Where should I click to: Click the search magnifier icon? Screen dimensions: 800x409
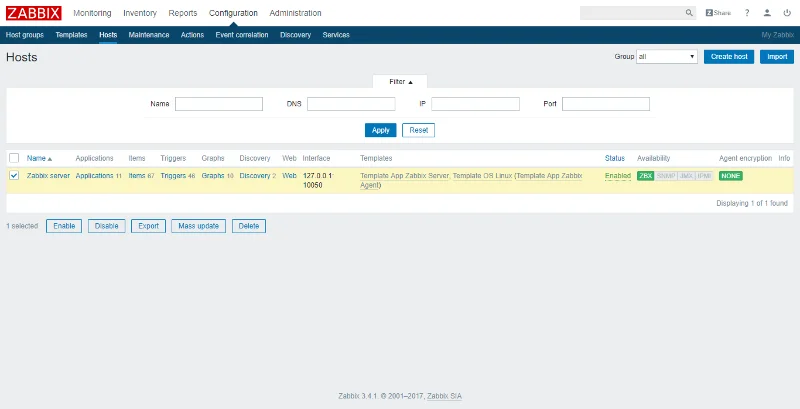(x=689, y=13)
